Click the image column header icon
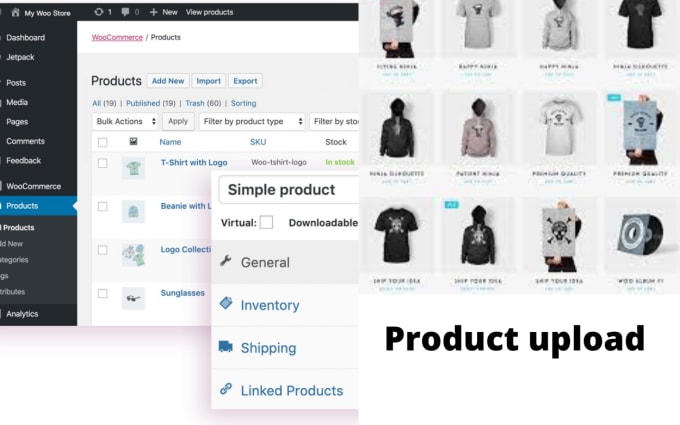 point(133,141)
